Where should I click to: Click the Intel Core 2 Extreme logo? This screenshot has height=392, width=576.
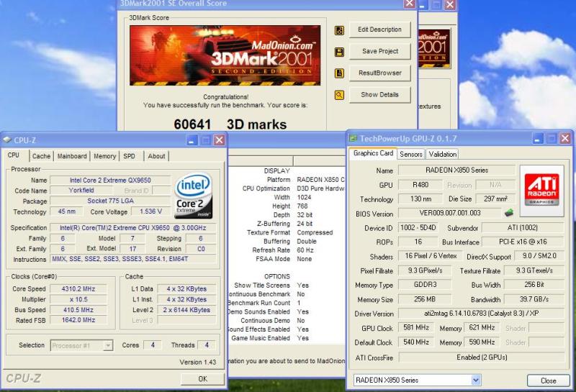point(193,196)
